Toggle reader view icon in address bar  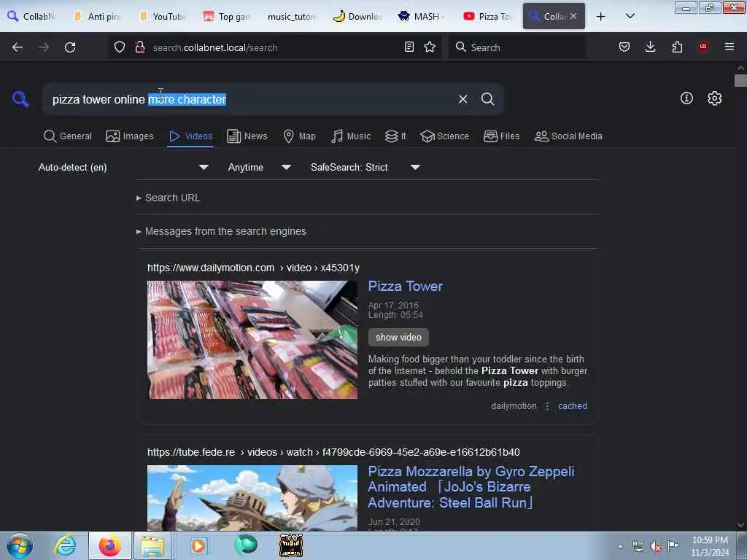coord(409,47)
